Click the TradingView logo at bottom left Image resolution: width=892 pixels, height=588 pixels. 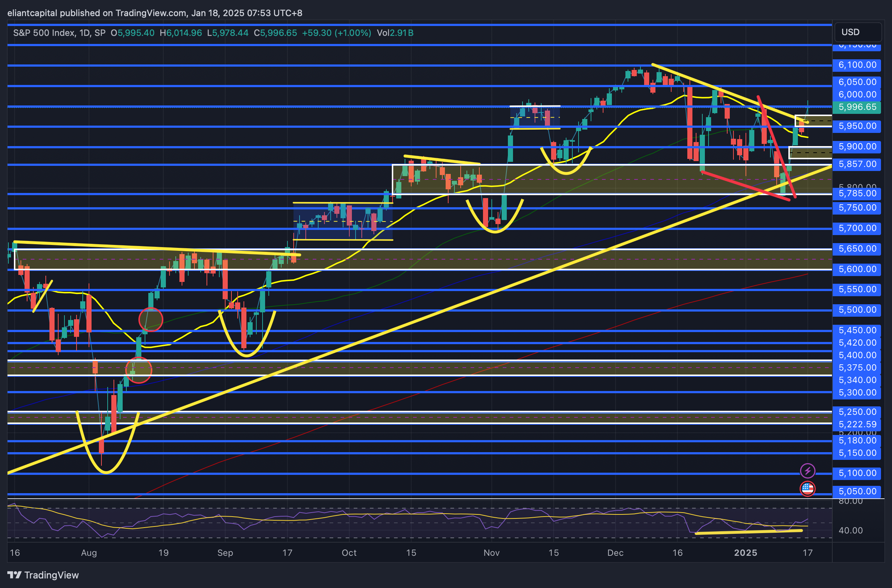(x=43, y=575)
